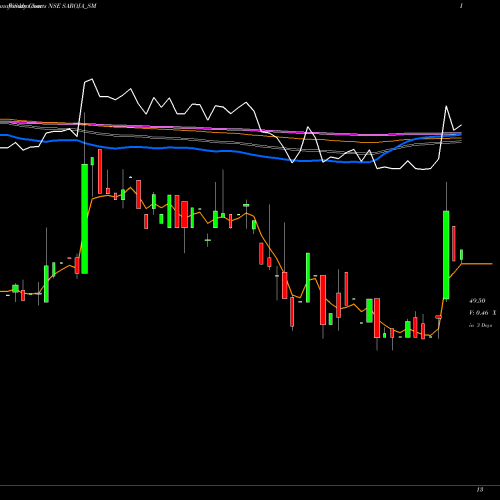This screenshot has height=500, width=500.
Task: Click the flat orange projection line at right
Action: [477, 264]
